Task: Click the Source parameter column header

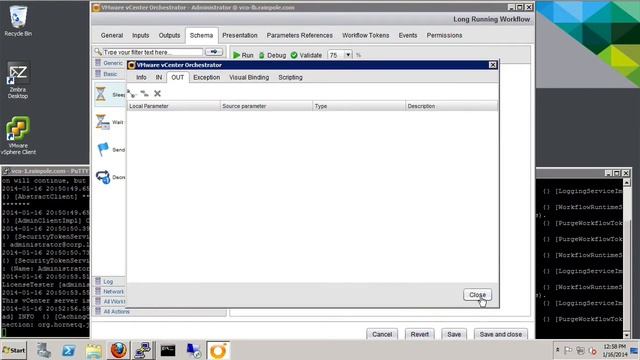Action: (x=266, y=106)
